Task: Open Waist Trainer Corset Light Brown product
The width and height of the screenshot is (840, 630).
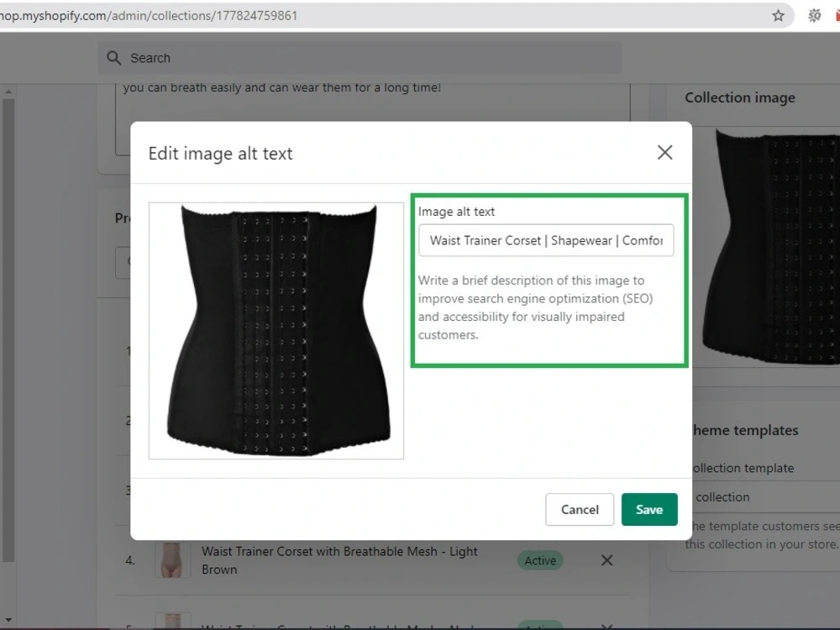Action: pos(339,560)
